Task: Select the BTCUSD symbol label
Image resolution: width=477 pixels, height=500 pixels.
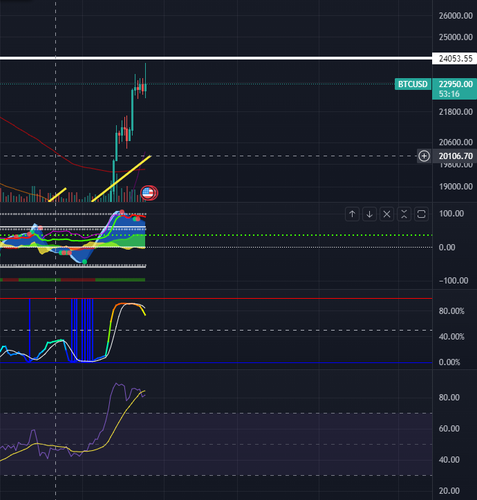Action: 413,84
